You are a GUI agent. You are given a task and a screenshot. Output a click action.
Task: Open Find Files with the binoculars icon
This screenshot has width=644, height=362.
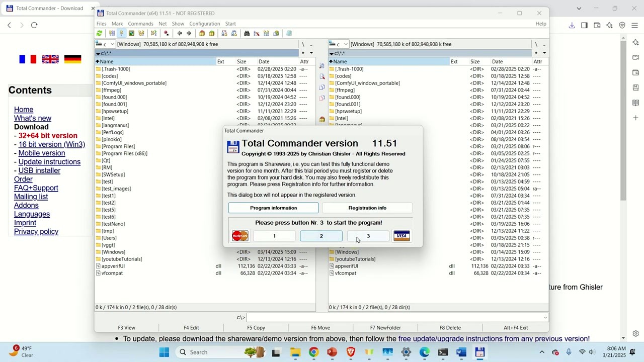click(247, 33)
